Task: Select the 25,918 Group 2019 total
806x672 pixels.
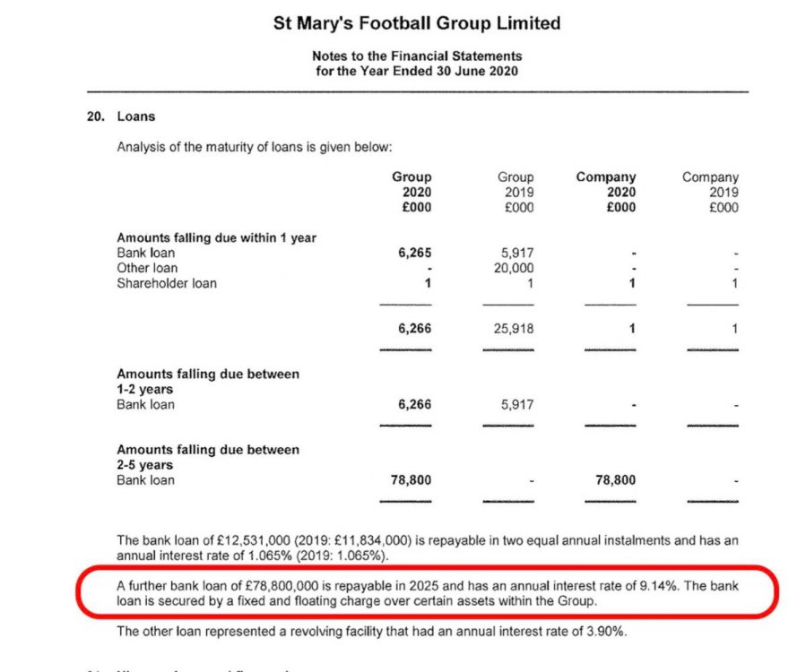Action: (x=514, y=329)
